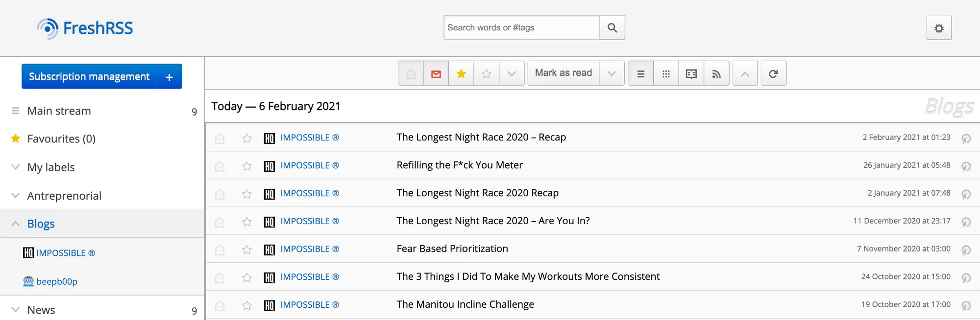Image resolution: width=980 pixels, height=320 pixels.
Task: Switch to normal list view
Action: tap(640, 73)
